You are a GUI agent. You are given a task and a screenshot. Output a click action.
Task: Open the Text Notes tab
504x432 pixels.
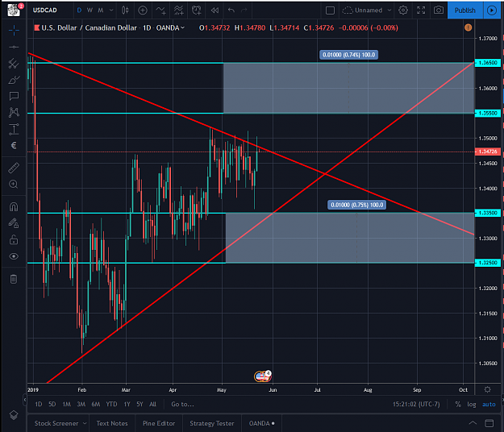pyautogui.click(x=112, y=423)
